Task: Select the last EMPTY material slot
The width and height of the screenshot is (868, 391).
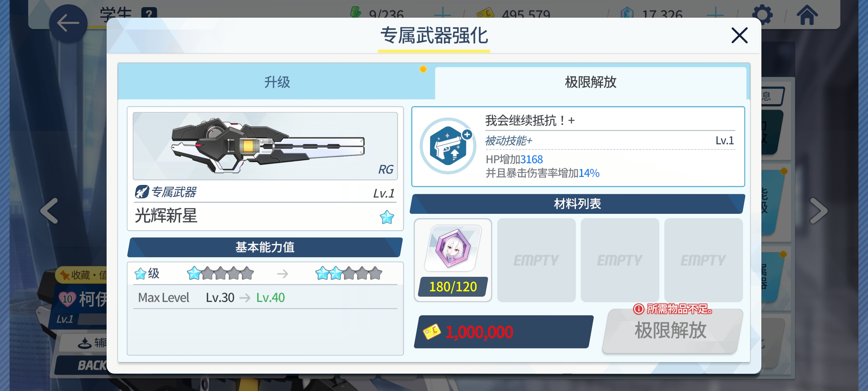Action: tap(703, 260)
